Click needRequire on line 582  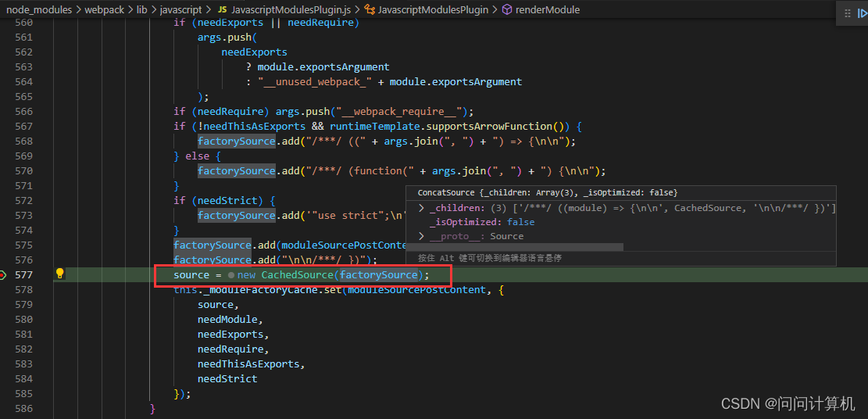pyautogui.click(x=230, y=349)
